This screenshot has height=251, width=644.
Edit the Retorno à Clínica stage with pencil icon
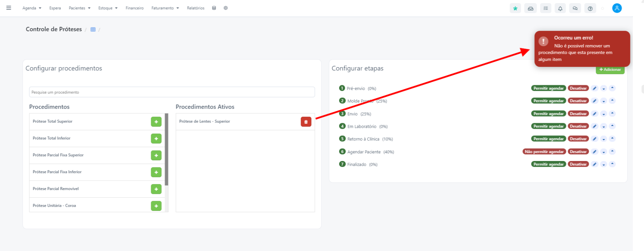[x=595, y=139]
